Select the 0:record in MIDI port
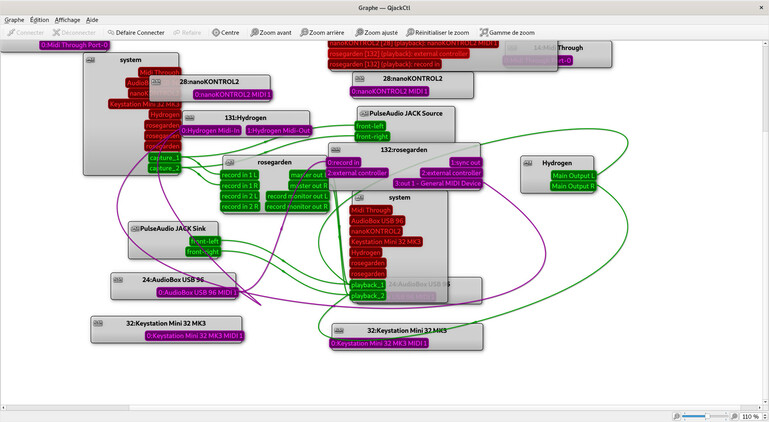The width and height of the screenshot is (769, 422). click(x=343, y=162)
